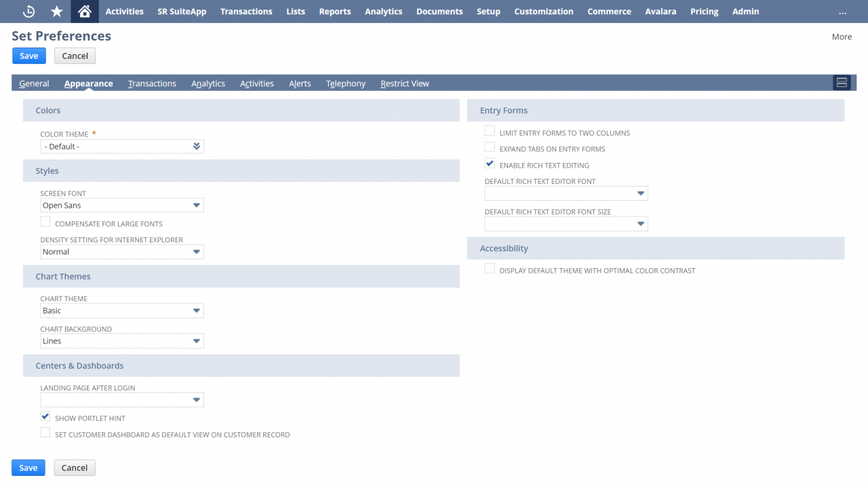This screenshot has width=868, height=486.
Task: Go to the Home icon
Action: 84,11
